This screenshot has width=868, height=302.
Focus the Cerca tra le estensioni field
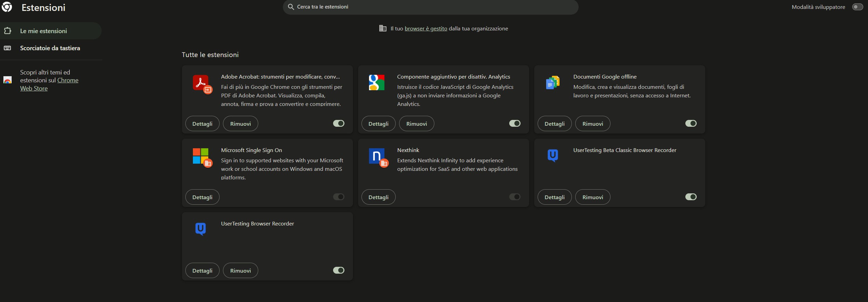click(431, 7)
